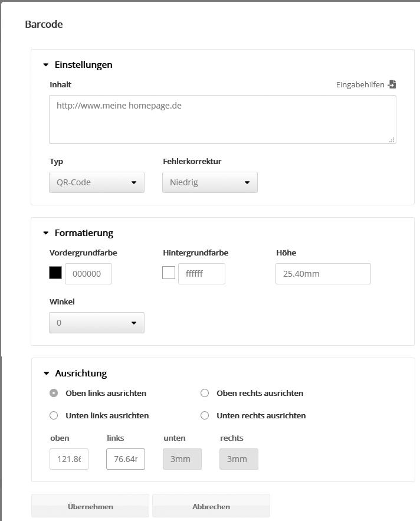Click the Abbrechen button

point(211,506)
